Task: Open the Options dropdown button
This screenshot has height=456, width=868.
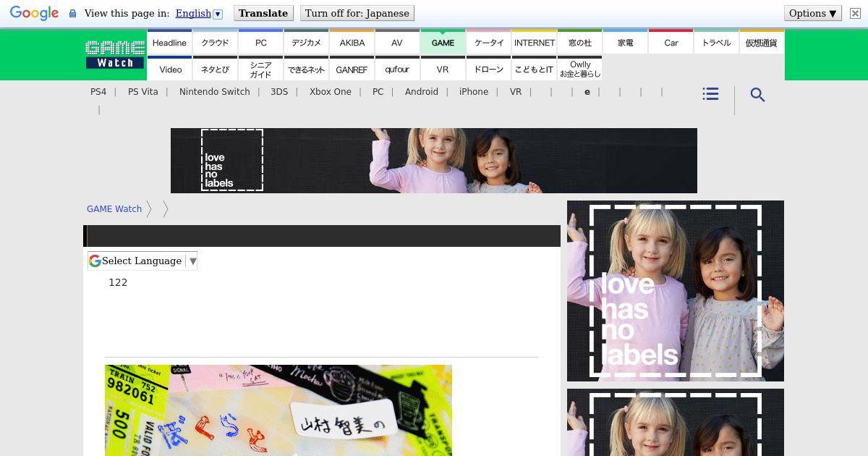Action: pyautogui.click(x=813, y=13)
